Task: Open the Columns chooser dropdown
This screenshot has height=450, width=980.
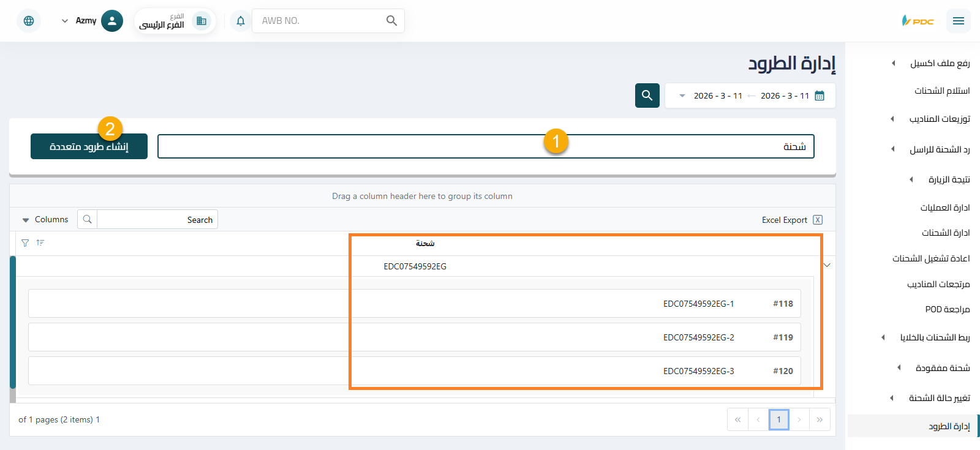Action: point(45,220)
